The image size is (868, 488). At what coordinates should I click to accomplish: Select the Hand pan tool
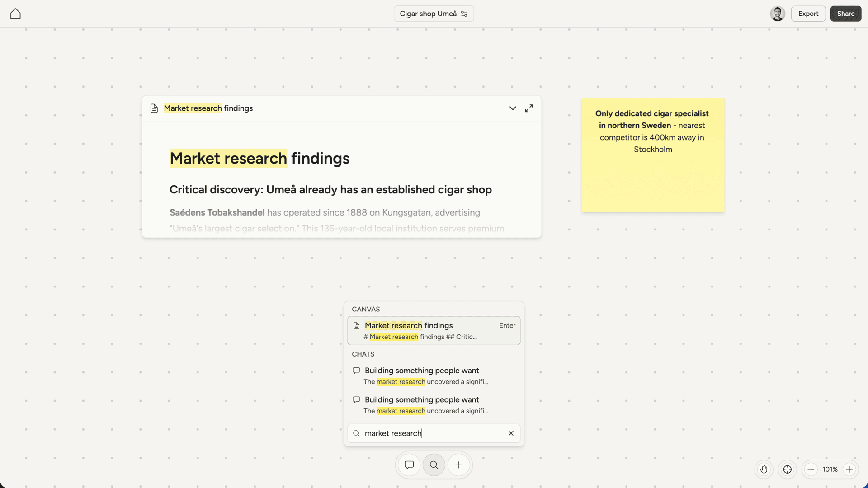(x=764, y=469)
